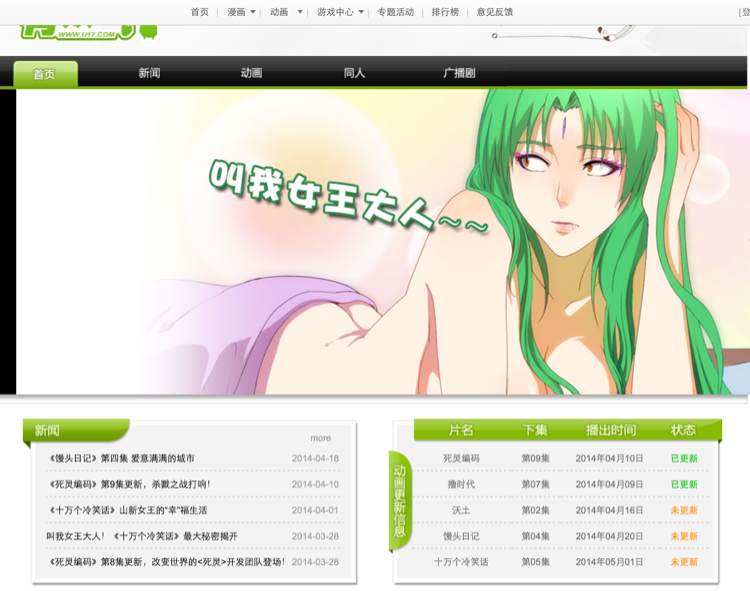The width and height of the screenshot is (750, 591).
Task: Click date 2014-04-01 in news list
Action: tap(315, 510)
